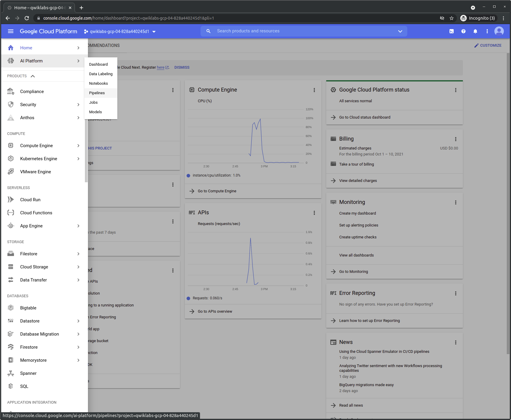Expand the App Engine submenu chevron
The image size is (511, 420).
click(x=78, y=226)
